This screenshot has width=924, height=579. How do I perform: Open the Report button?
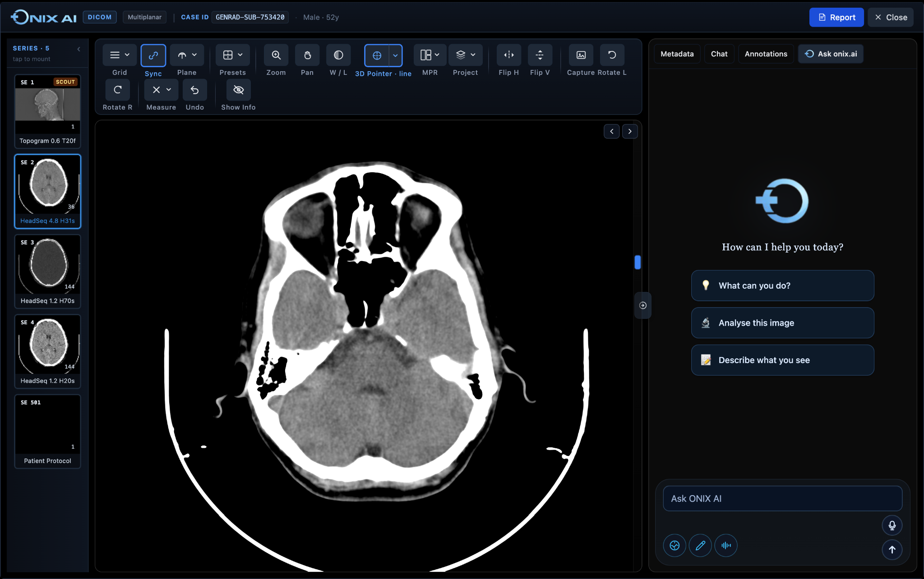pyautogui.click(x=836, y=17)
